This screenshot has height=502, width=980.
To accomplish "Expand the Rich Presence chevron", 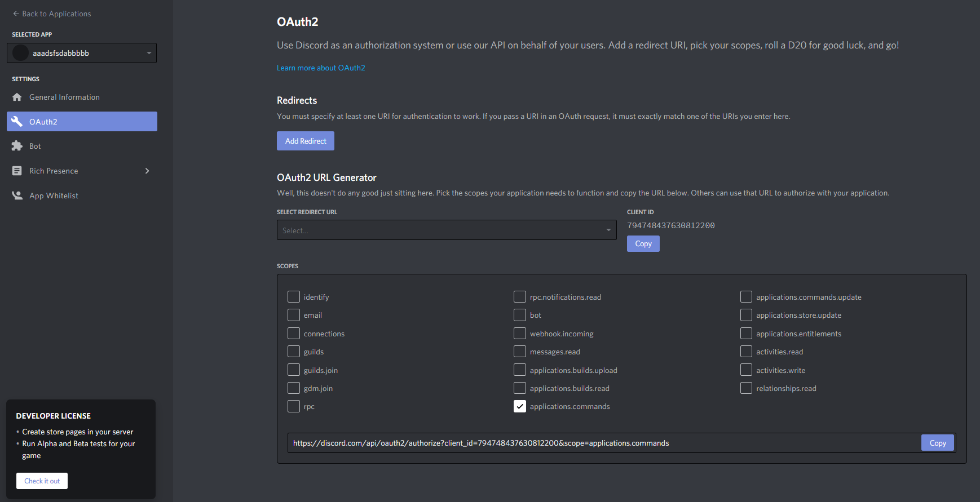I will pos(147,171).
